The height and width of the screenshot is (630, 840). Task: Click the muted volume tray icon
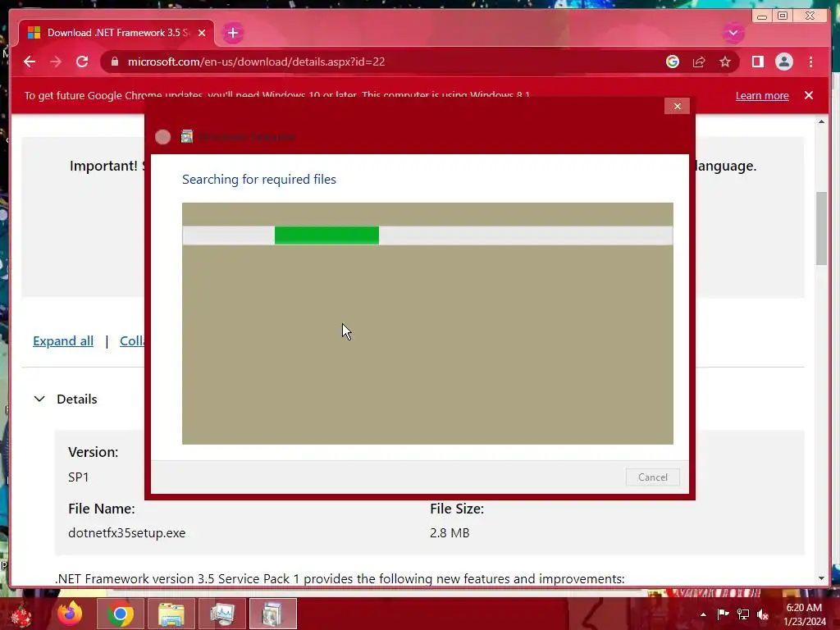pyautogui.click(x=763, y=614)
